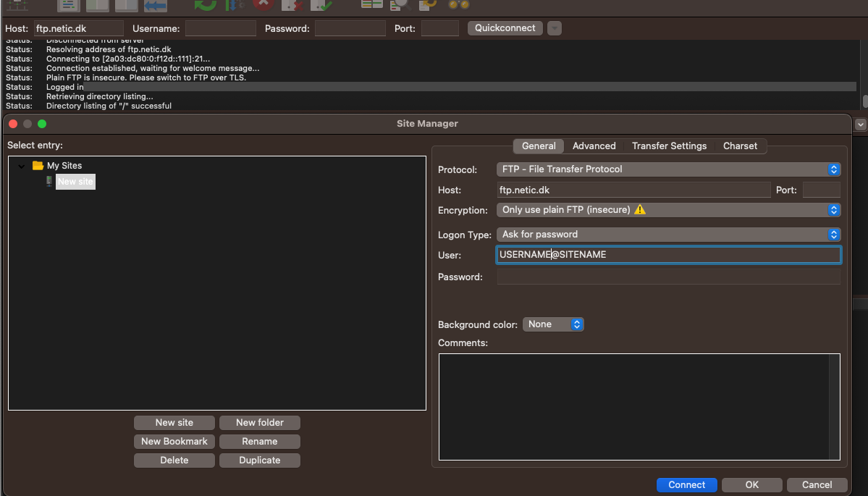Click the chevron button right of Site Manager title
Image resolution: width=868 pixels, height=496 pixels.
click(860, 125)
